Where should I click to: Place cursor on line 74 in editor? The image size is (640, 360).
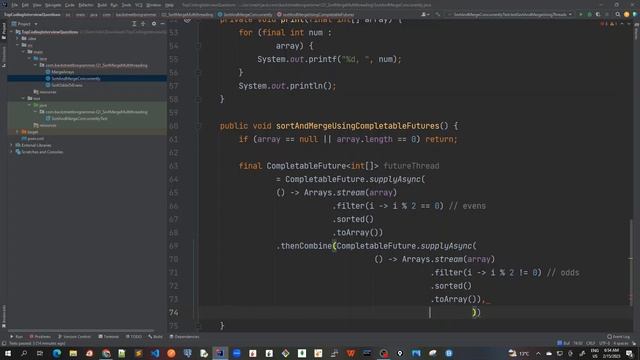click(x=416, y=312)
